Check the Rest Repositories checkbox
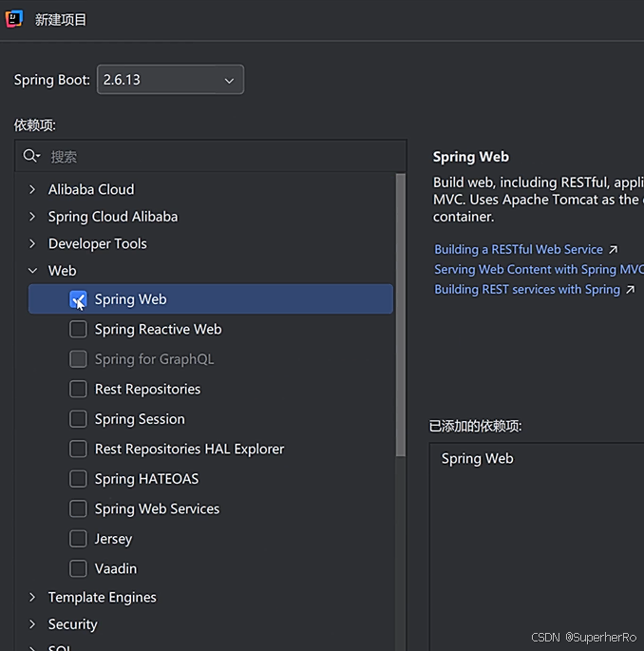 [78, 389]
